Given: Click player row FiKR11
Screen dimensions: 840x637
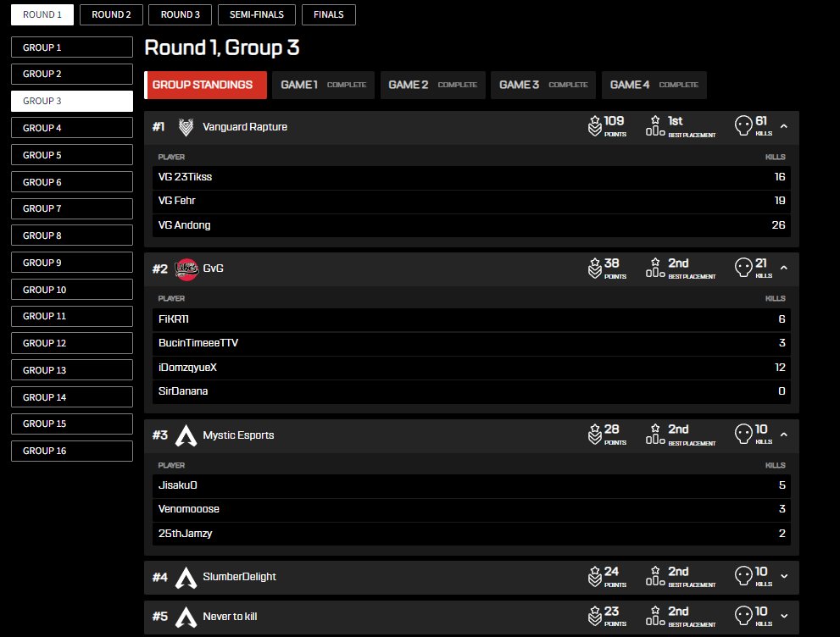Looking at the screenshot, I should click(471, 319).
